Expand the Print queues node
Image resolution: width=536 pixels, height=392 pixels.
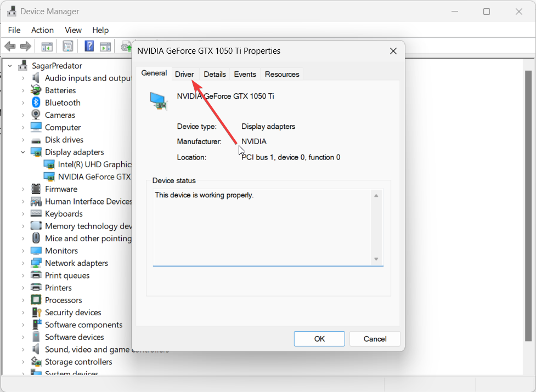[x=23, y=276]
